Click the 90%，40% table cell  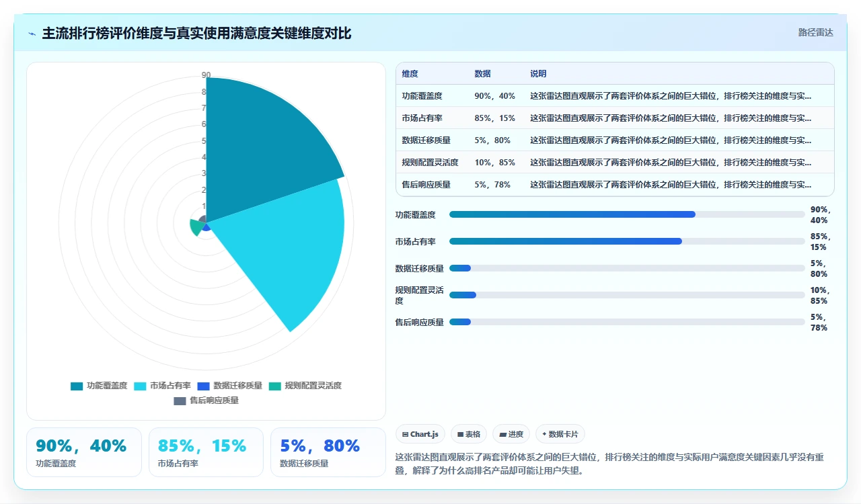[x=494, y=96]
